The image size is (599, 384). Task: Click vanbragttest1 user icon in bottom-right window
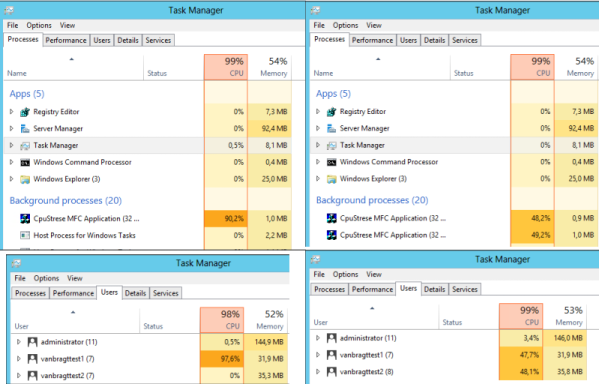coord(332,355)
